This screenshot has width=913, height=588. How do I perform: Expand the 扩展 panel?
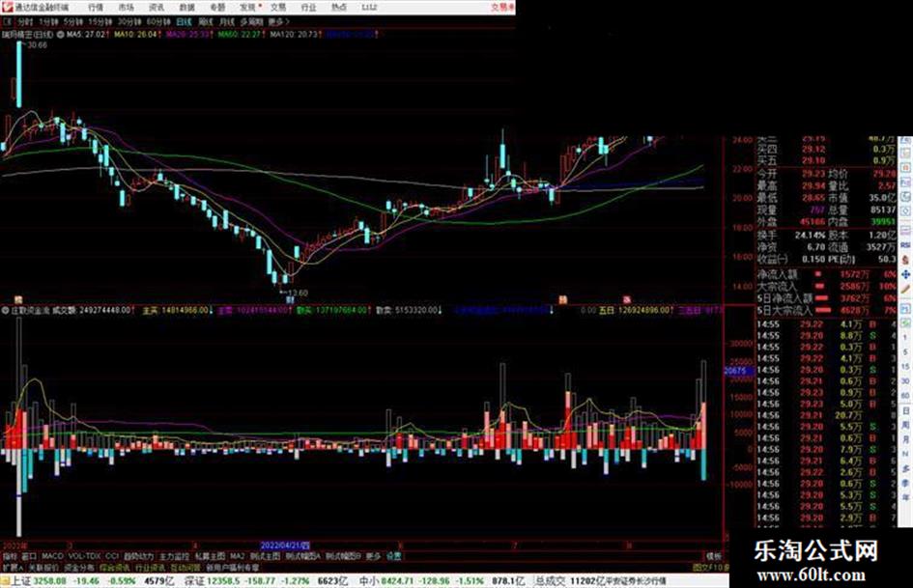click(x=13, y=567)
